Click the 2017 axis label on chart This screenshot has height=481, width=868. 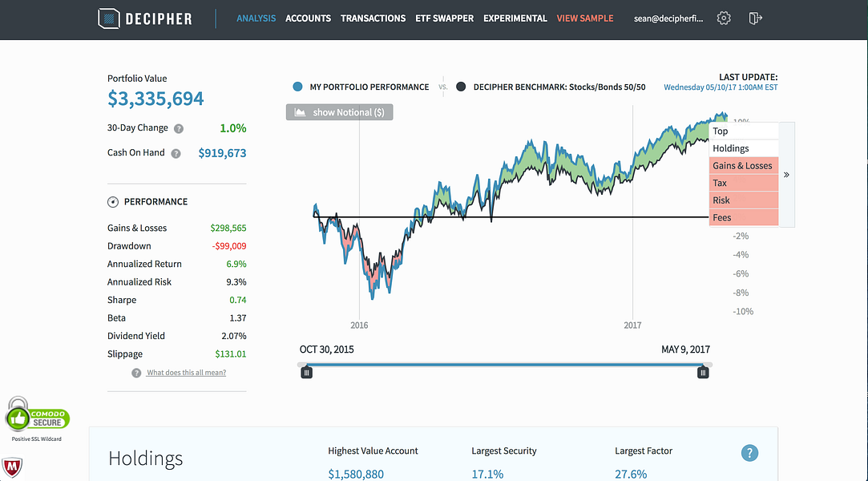[x=632, y=325]
